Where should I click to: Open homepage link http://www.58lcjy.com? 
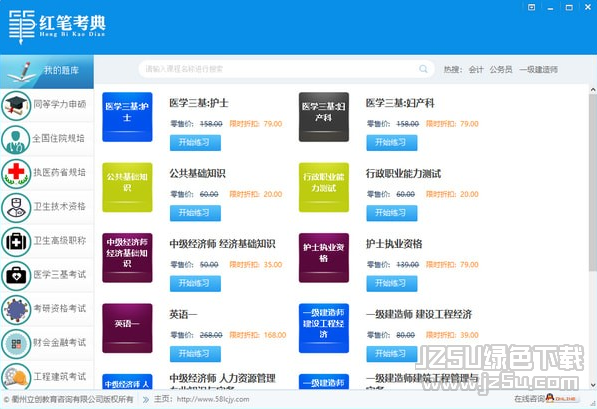(x=213, y=399)
